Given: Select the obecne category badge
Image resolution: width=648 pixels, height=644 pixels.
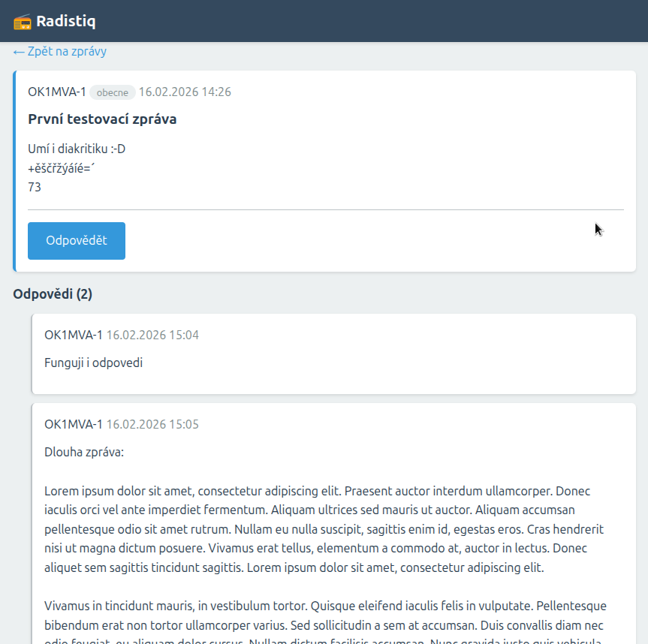Looking at the screenshot, I should click(113, 92).
